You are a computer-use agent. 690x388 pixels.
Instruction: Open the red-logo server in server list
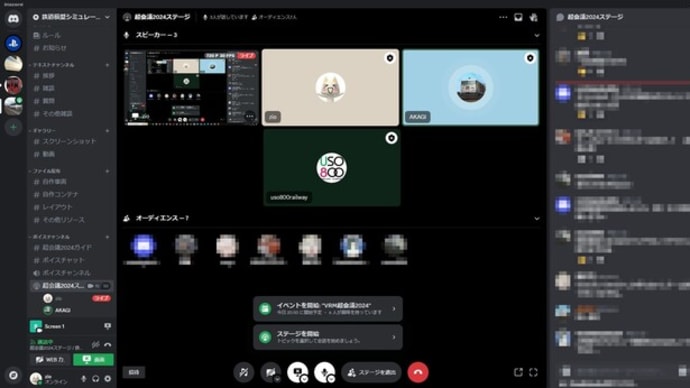tap(13, 85)
